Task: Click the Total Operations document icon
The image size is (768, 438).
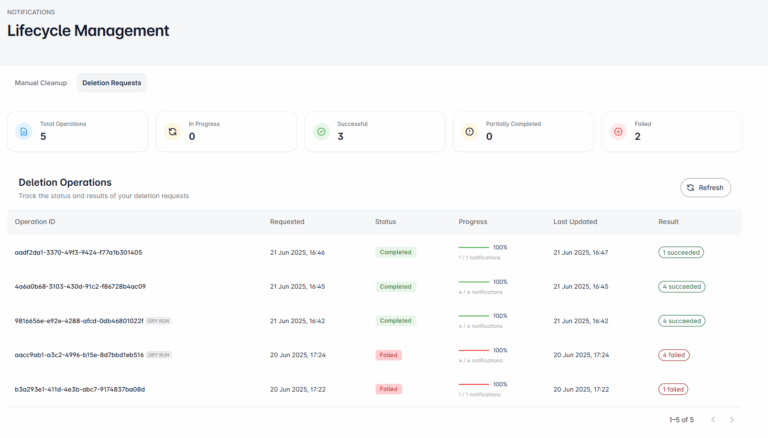Action: pos(24,131)
